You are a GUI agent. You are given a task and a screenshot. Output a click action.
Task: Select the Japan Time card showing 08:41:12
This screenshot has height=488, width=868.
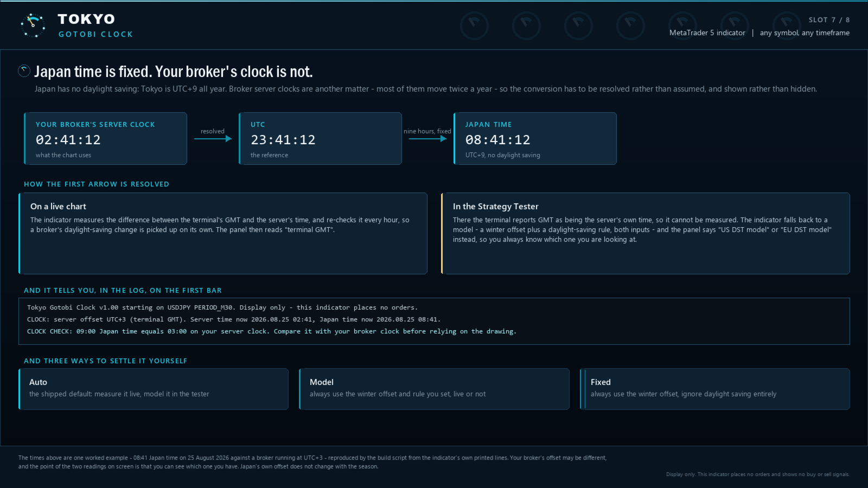[535, 138]
